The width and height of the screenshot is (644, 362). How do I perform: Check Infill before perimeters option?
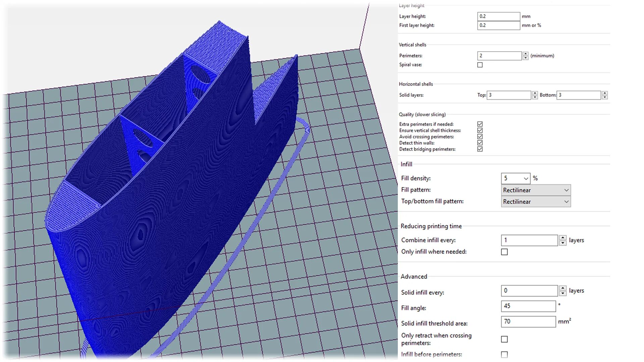(x=504, y=355)
